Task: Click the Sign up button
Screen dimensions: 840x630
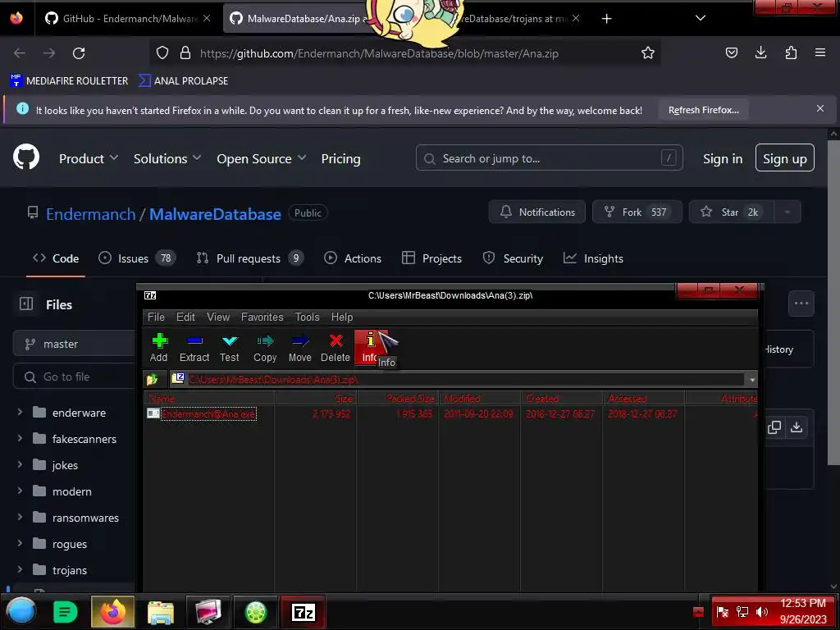Action: pyautogui.click(x=785, y=158)
